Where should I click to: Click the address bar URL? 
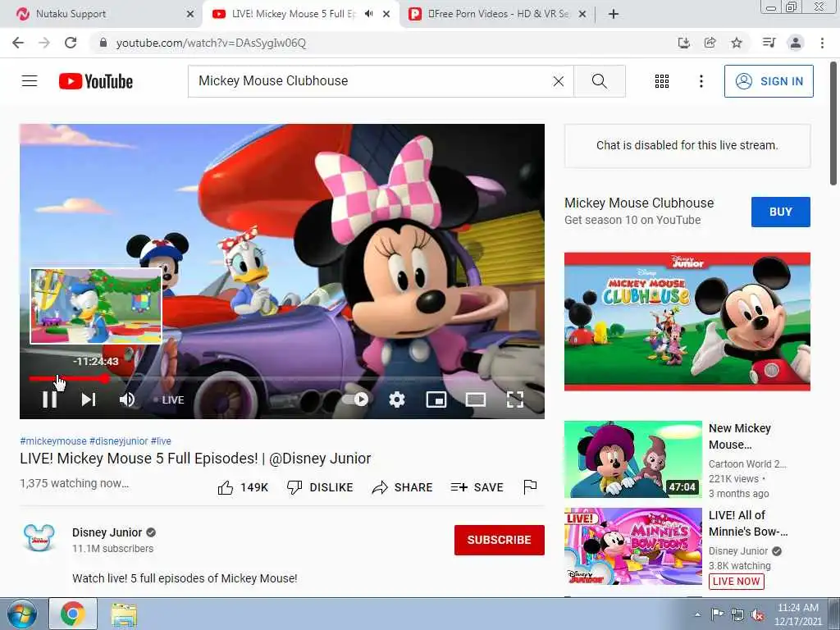211,43
